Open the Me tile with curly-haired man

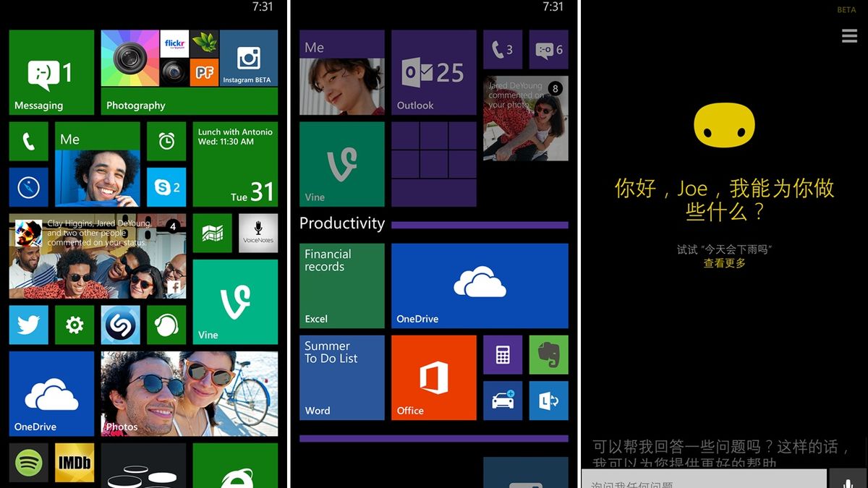point(98,164)
